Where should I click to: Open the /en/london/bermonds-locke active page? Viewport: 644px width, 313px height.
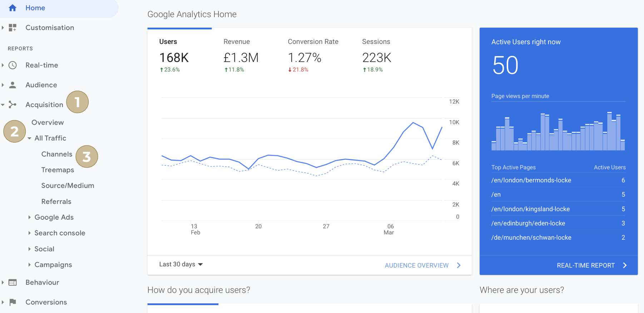click(531, 180)
